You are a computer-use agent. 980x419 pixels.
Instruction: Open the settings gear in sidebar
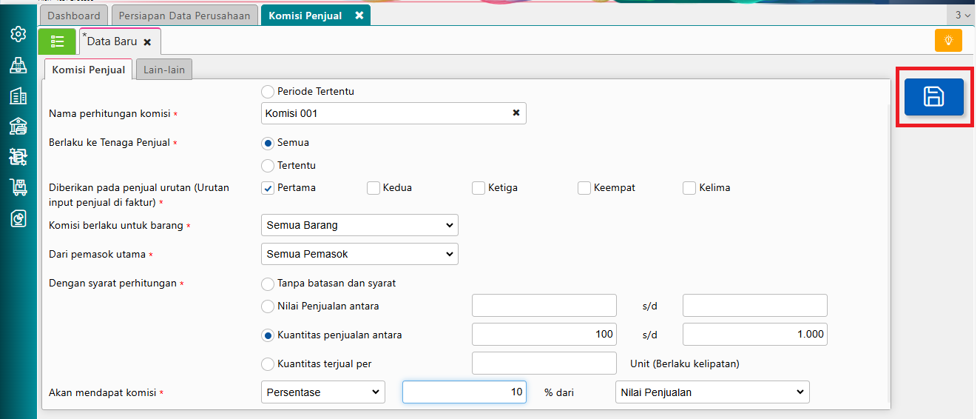click(18, 34)
